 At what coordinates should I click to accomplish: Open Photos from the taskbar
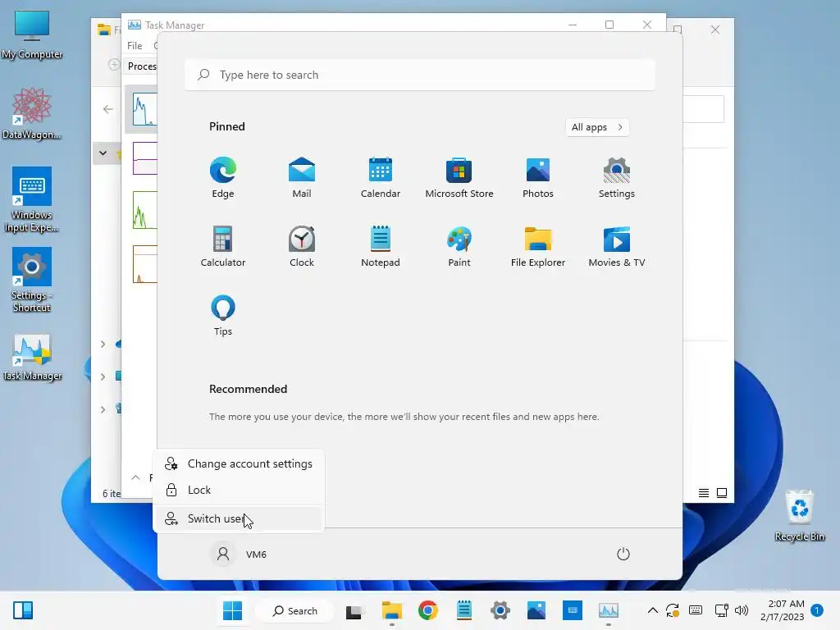tap(536, 610)
